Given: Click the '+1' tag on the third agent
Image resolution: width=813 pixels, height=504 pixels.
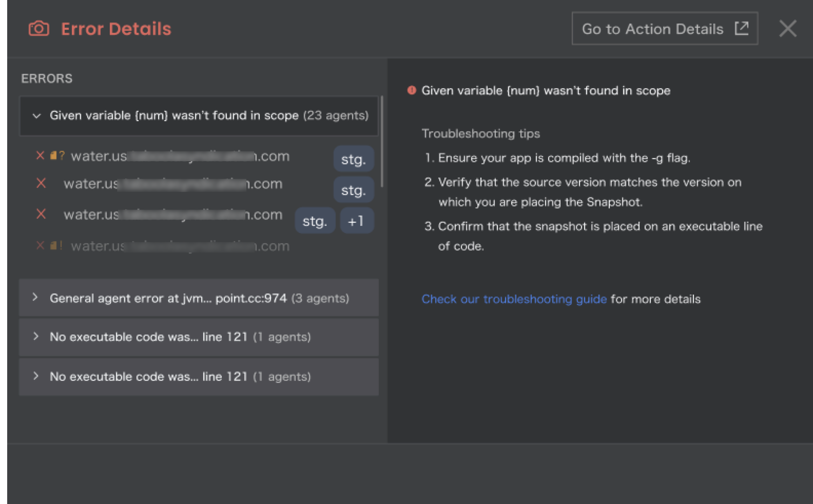Looking at the screenshot, I should point(356,221).
